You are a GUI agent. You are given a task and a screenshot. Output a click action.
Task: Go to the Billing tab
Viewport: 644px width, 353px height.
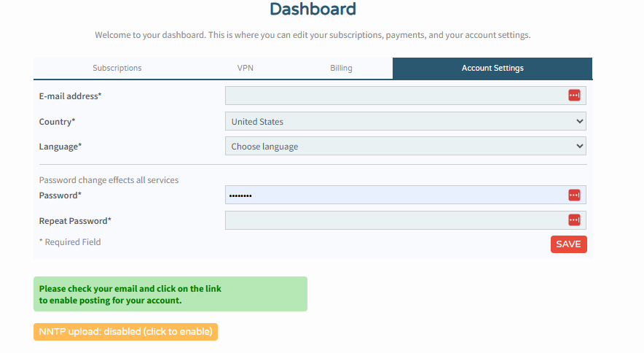pyautogui.click(x=341, y=68)
